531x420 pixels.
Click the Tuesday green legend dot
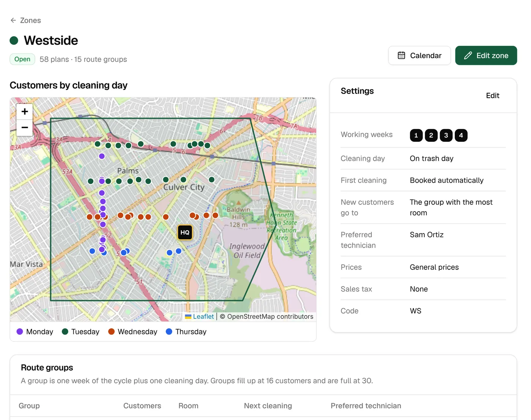(65, 332)
